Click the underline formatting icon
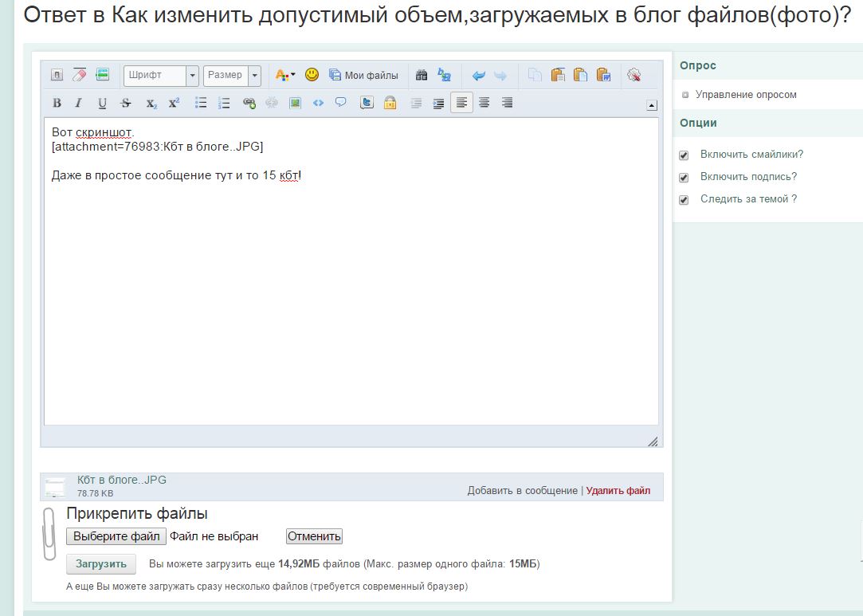This screenshot has width=863, height=616. [102, 103]
